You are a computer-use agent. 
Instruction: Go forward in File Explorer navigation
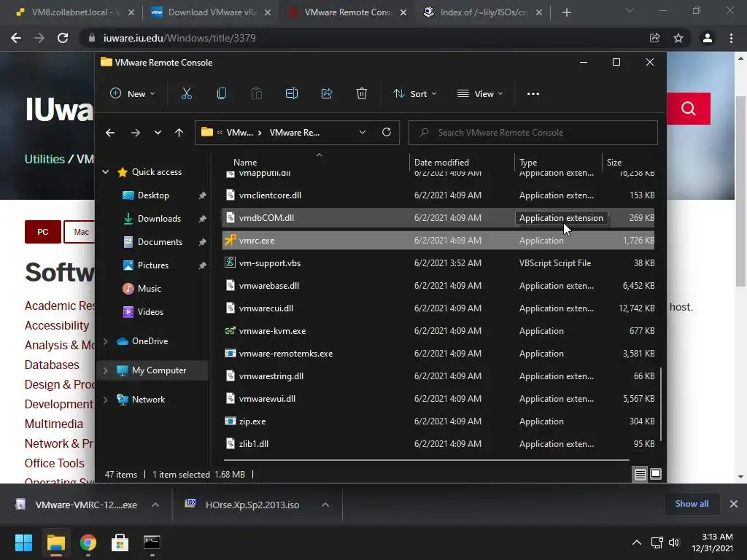coord(135,133)
